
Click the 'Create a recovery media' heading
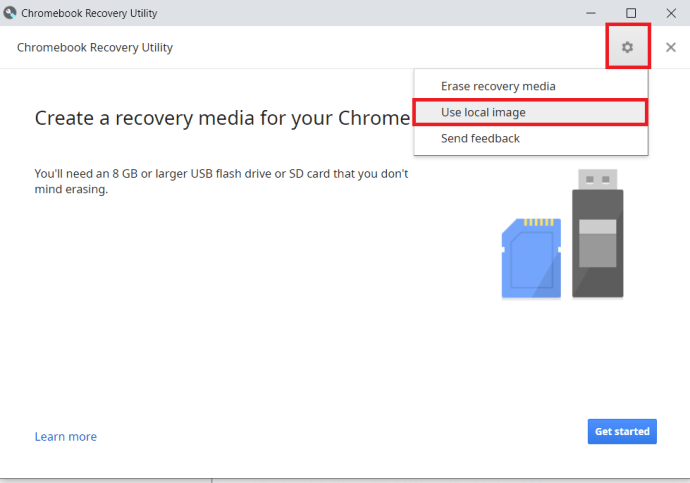tap(222, 118)
